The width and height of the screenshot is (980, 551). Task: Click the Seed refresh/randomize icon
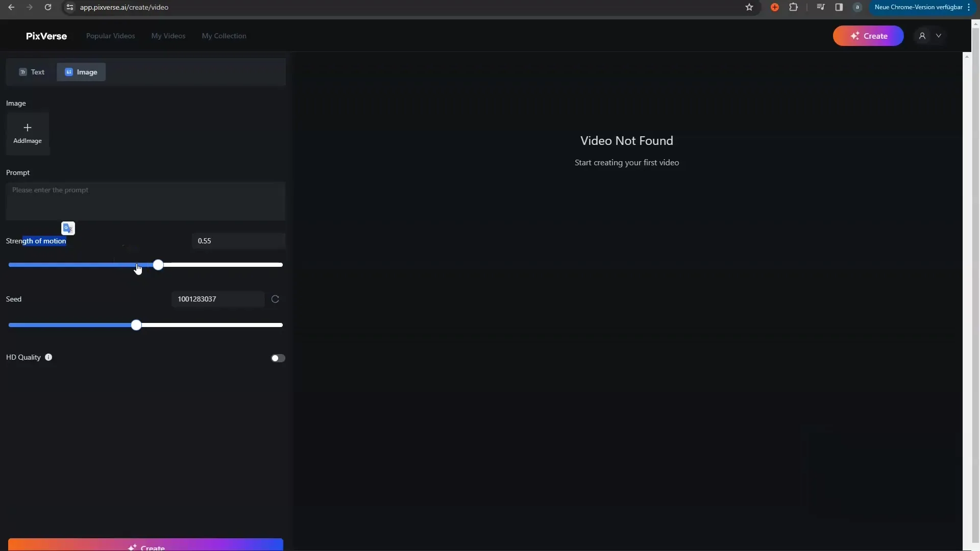coord(275,298)
